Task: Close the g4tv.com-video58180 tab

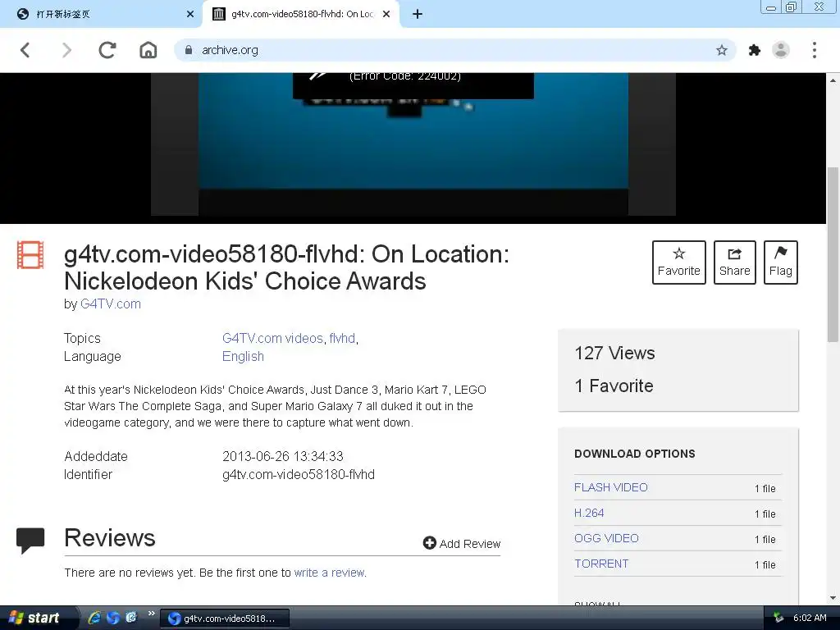Action: (386, 14)
